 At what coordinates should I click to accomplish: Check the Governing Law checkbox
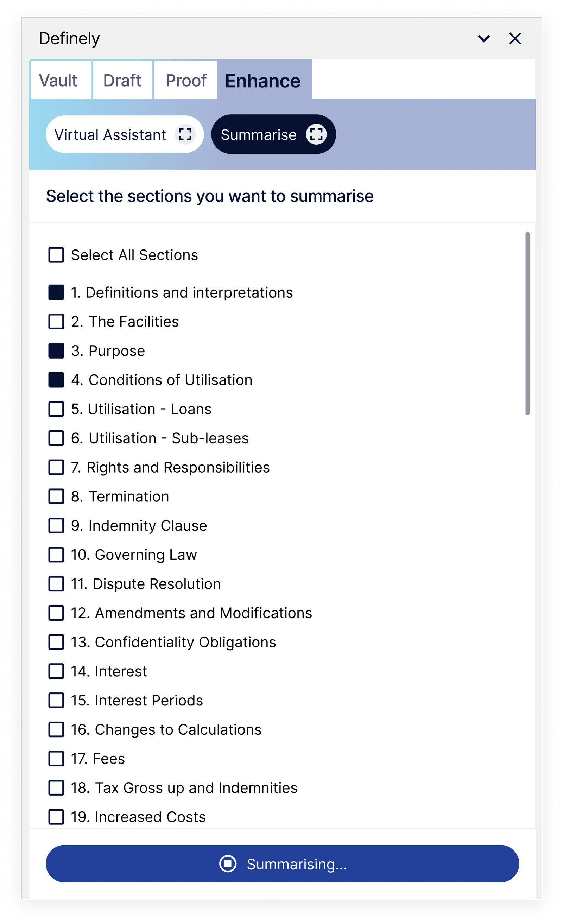pos(56,555)
